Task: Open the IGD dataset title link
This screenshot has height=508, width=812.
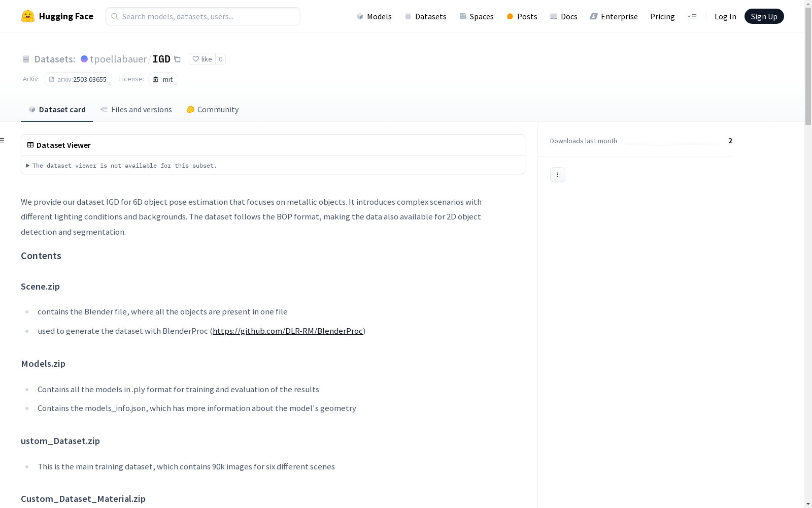Action: tap(161, 59)
